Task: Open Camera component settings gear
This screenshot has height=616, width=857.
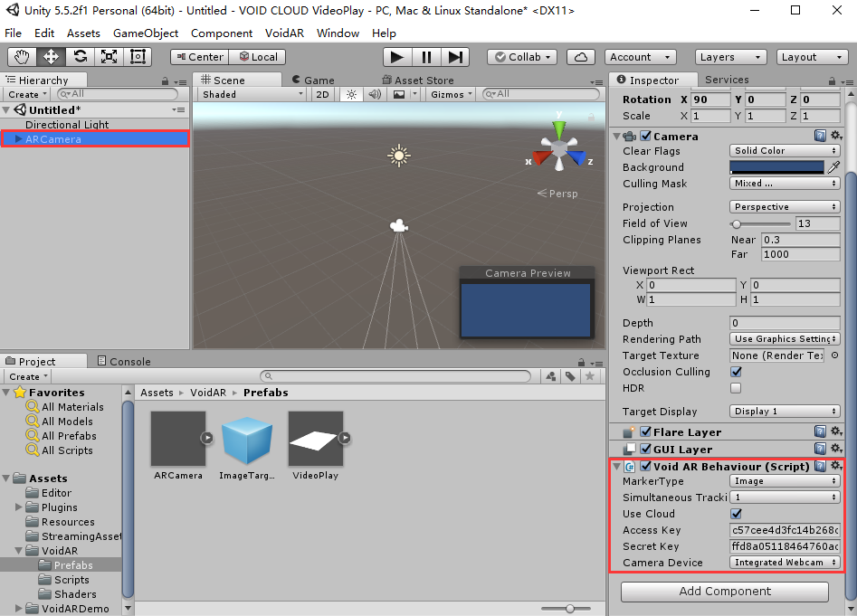Action: click(835, 136)
